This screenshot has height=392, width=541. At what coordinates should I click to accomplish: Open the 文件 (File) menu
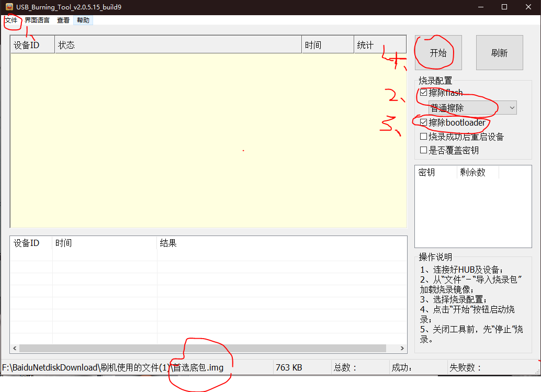[x=12, y=20]
